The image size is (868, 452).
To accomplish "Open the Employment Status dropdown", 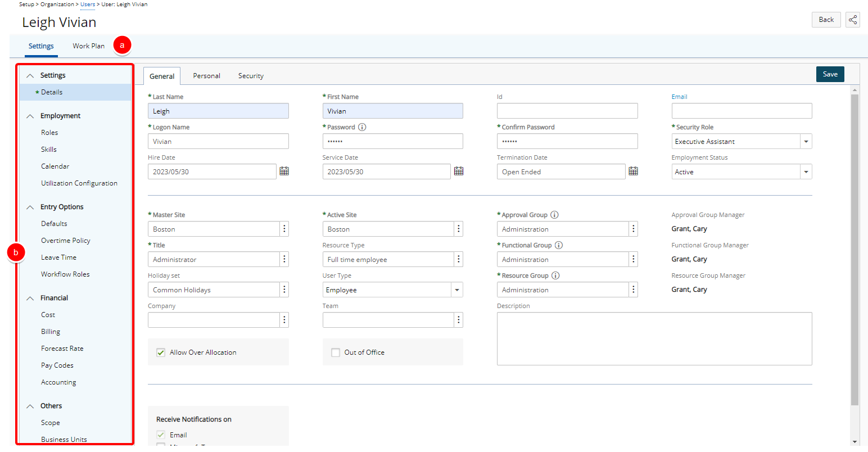I will pyautogui.click(x=806, y=171).
